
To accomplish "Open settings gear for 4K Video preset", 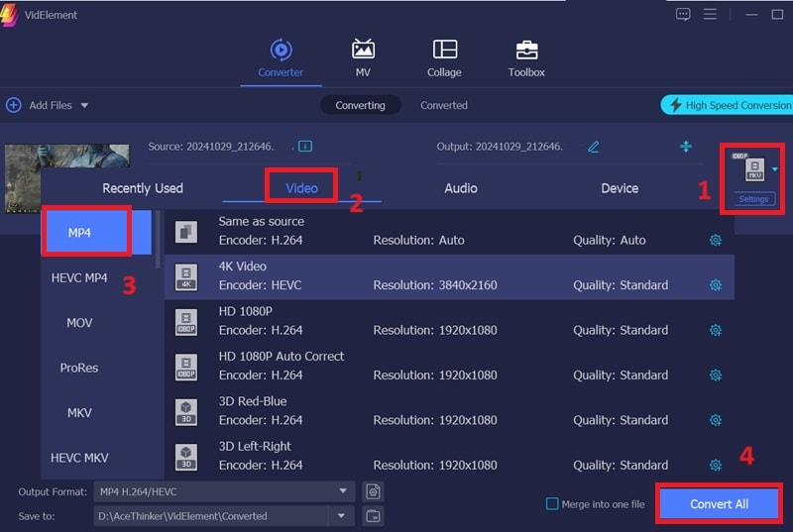I will 715,285.
